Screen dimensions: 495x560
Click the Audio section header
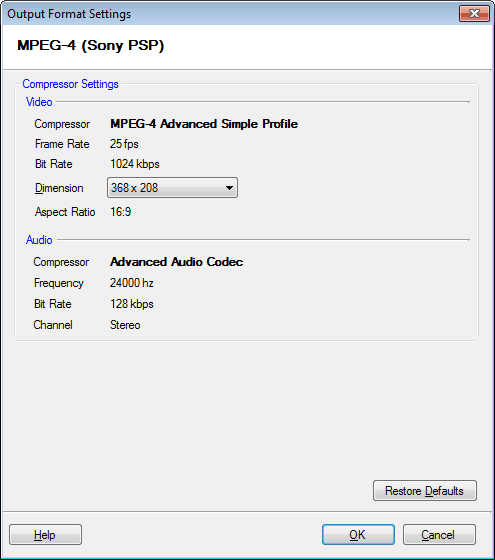[39, 240]
